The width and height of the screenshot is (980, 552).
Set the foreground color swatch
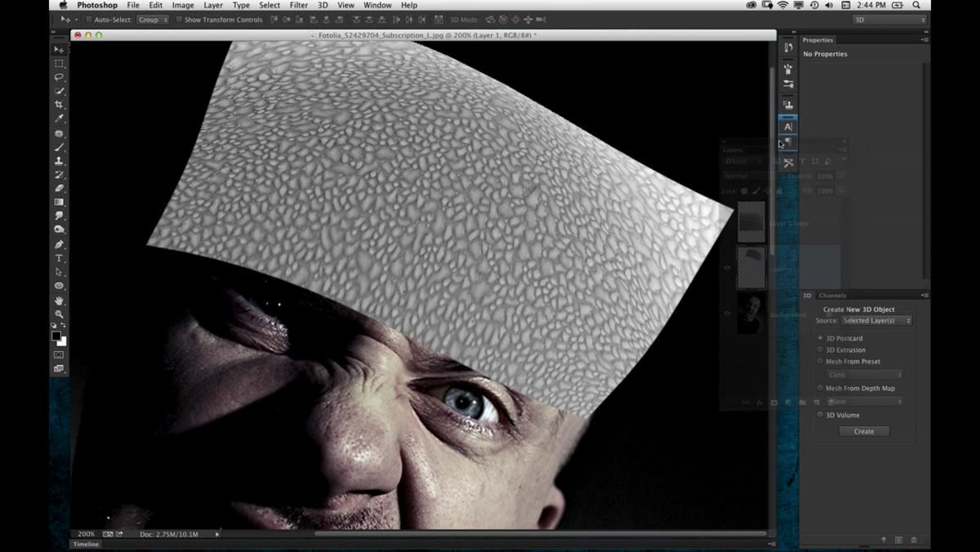[56, 336]
